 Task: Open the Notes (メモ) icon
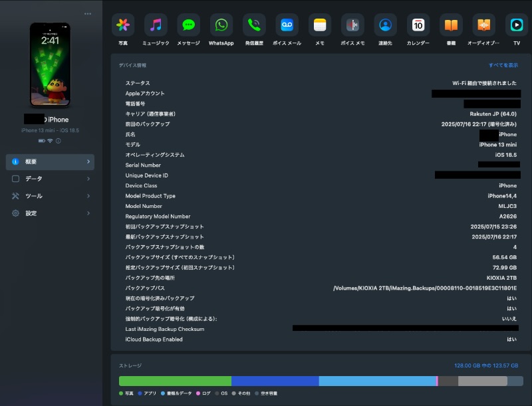pyautogui.click(x=320, y=25)
